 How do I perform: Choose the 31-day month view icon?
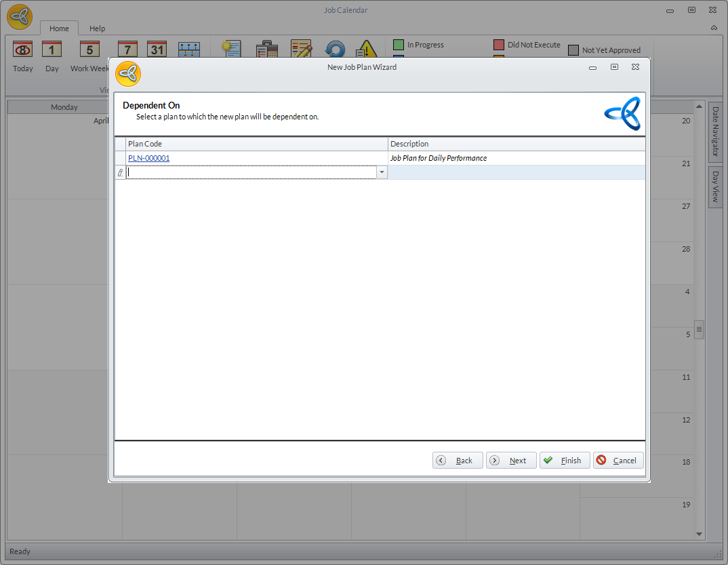click(x=157, y=50)
